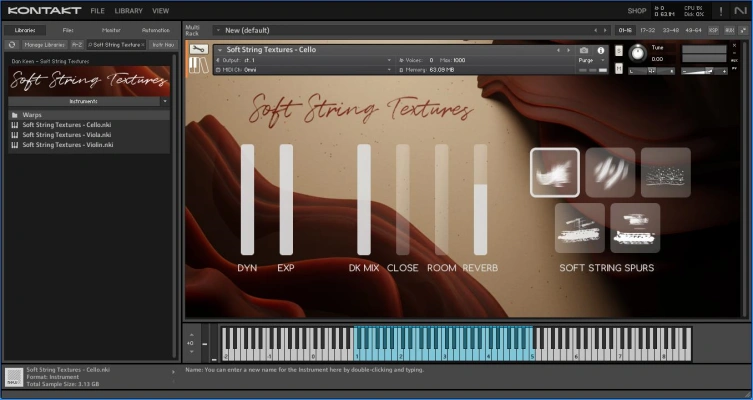Open the Instruments dropdown in library browser
This screenshot has height=400, width=753.
coord(90,101)
